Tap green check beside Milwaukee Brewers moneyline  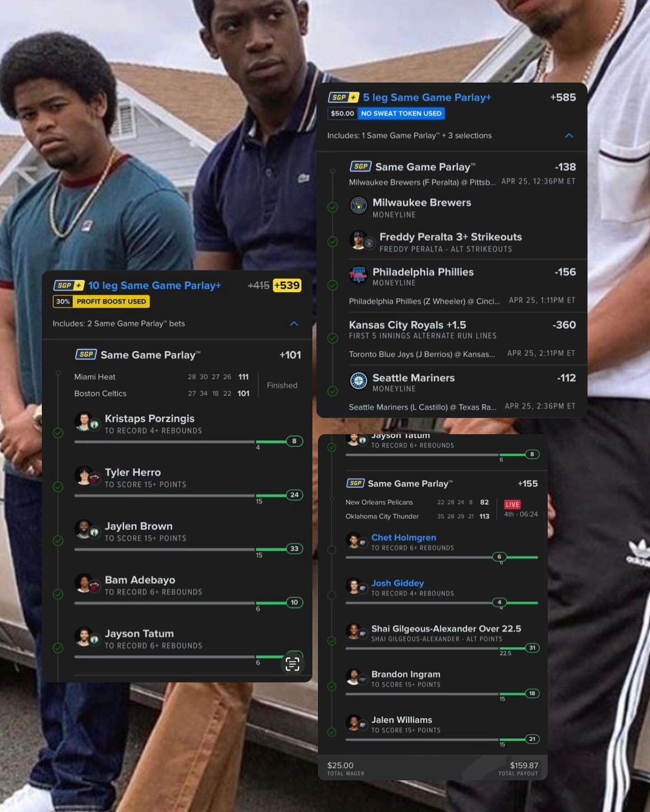pyautogui.click(x=333, y=207)
